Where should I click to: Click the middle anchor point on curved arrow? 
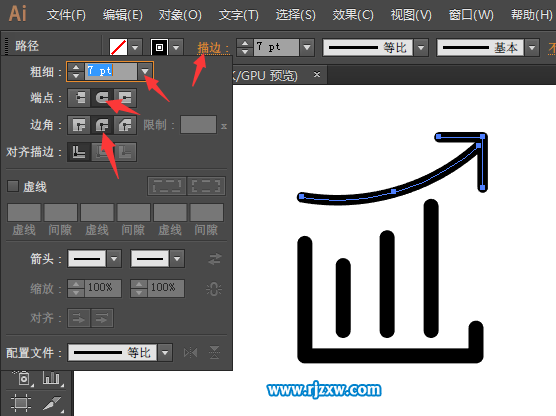(394, 191)
